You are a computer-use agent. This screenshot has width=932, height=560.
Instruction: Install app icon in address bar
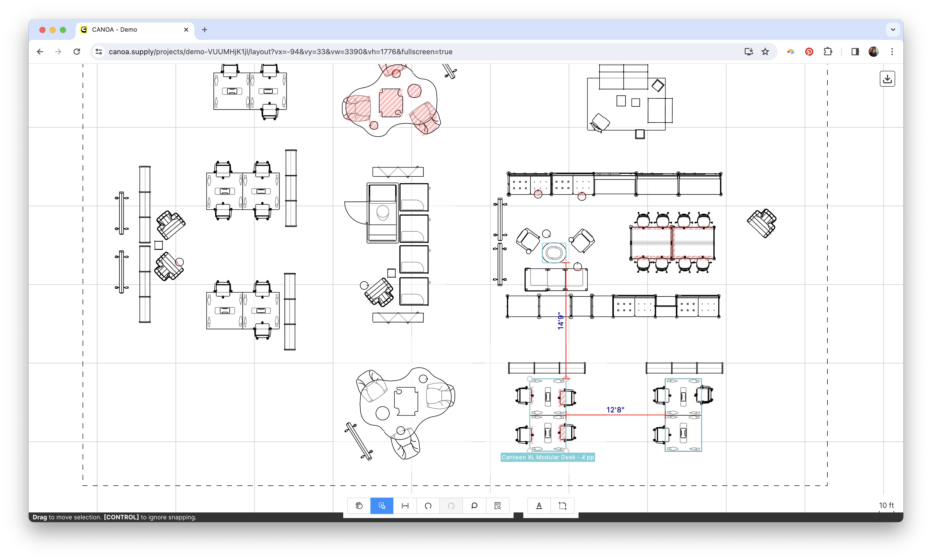(749, 52)
